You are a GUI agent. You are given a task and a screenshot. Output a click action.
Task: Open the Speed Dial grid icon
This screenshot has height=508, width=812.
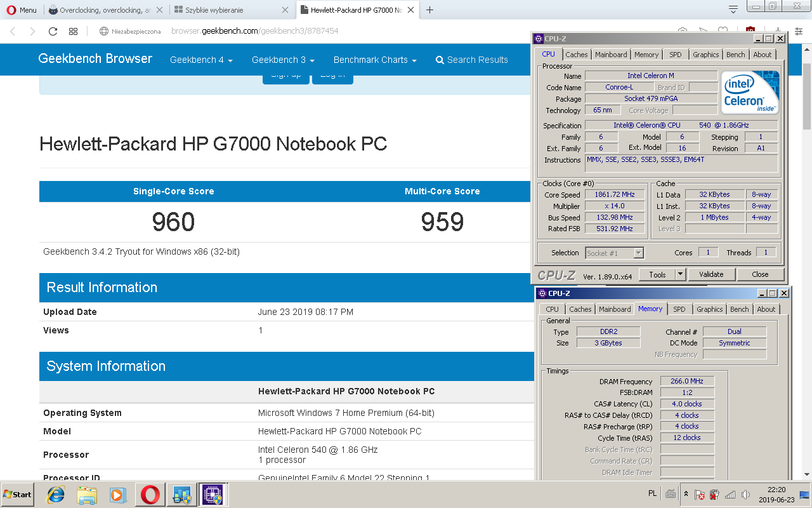click(73, 31)
